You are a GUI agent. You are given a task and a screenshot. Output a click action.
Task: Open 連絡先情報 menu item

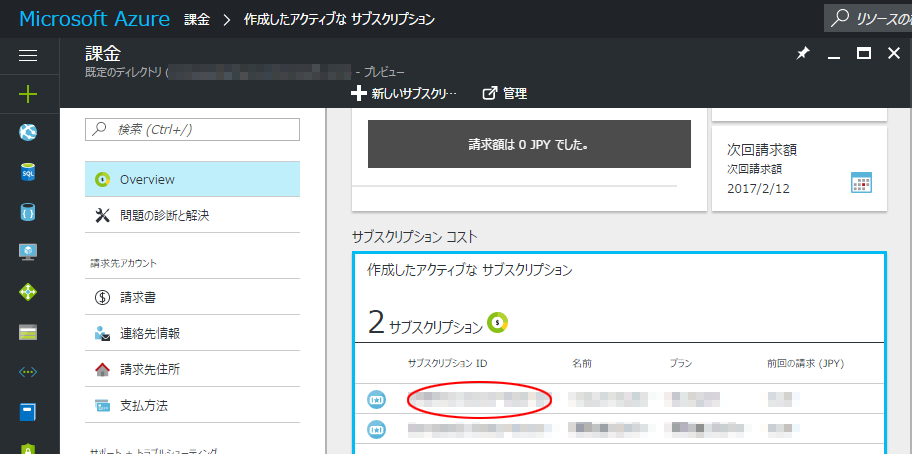coord(193,334)
